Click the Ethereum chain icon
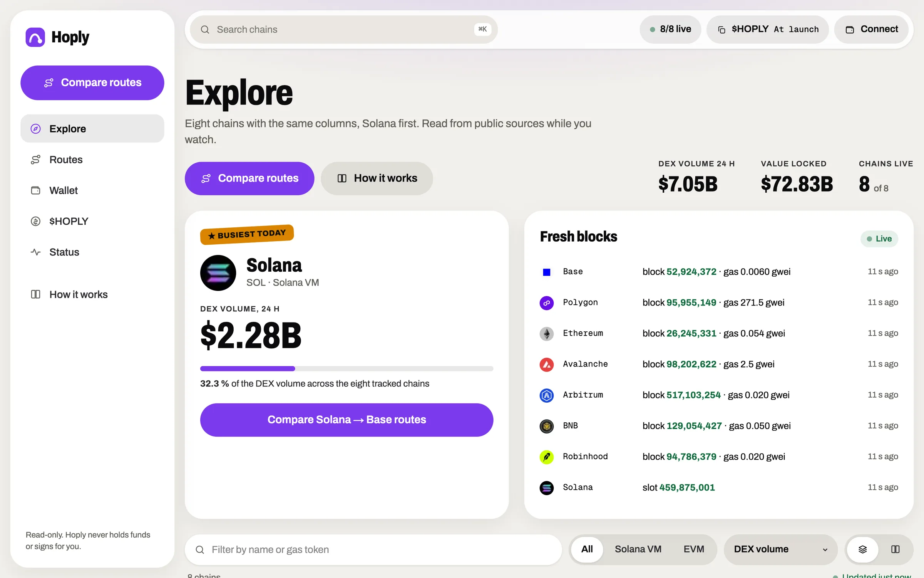The width and height of the screenshot is (924, 578). pyautogui.click(x=546, y=334)
